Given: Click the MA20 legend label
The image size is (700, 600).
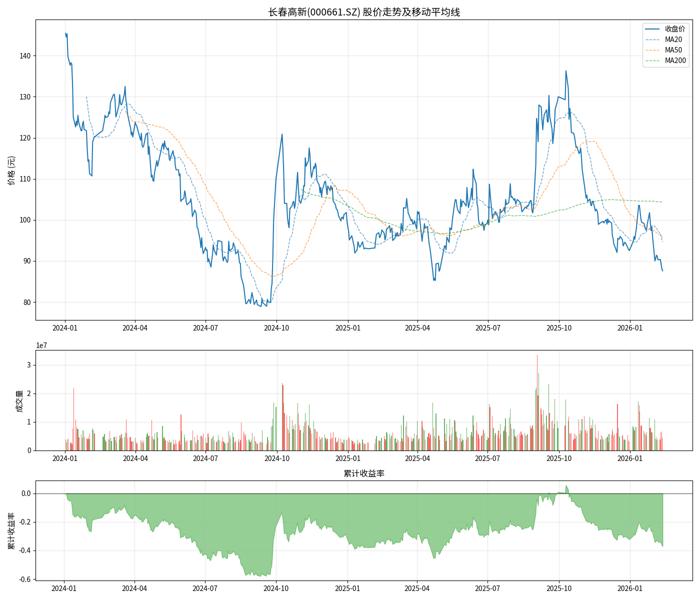Looking at the screenshot, I should pos(673,39).
